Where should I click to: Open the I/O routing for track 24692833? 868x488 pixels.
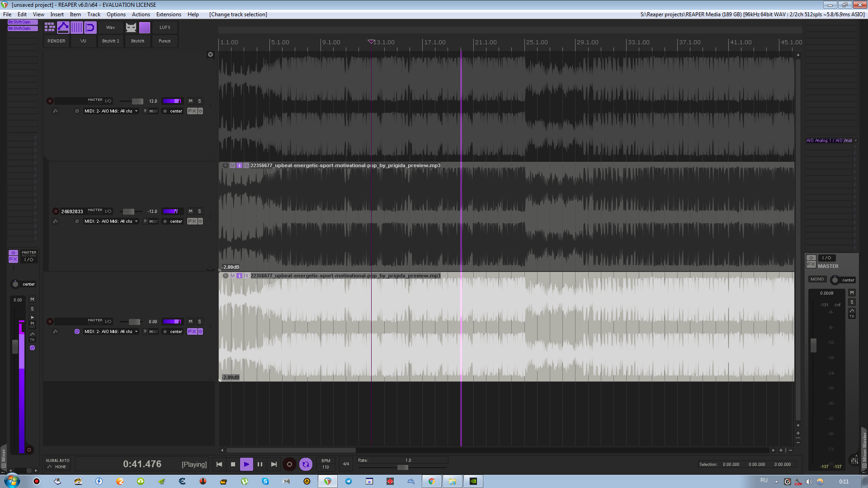[108, 211]
